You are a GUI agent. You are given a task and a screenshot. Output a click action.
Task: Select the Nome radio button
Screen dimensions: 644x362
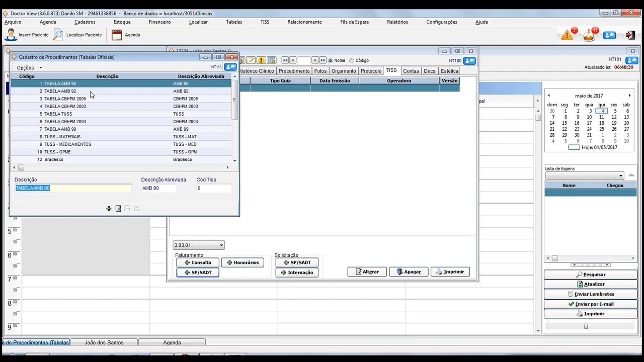click(x=331, y=60)
